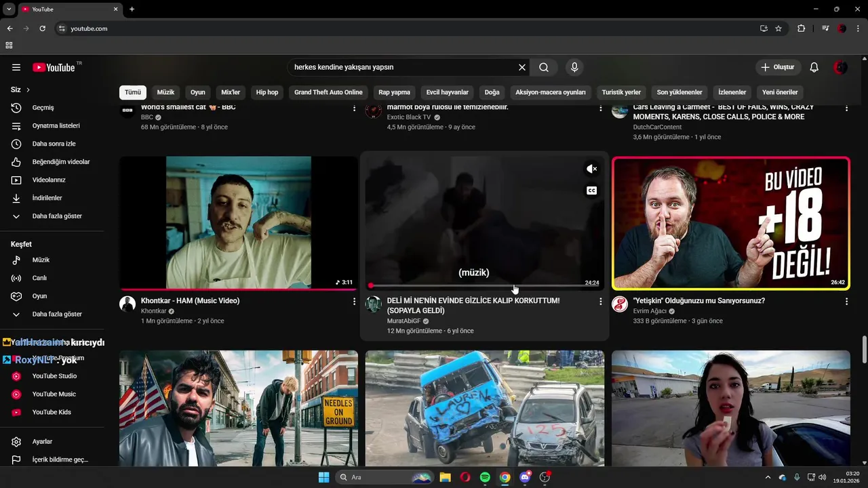868x488 pixels.
Task: Select the Doğa chip
Action: coord(492,92)
